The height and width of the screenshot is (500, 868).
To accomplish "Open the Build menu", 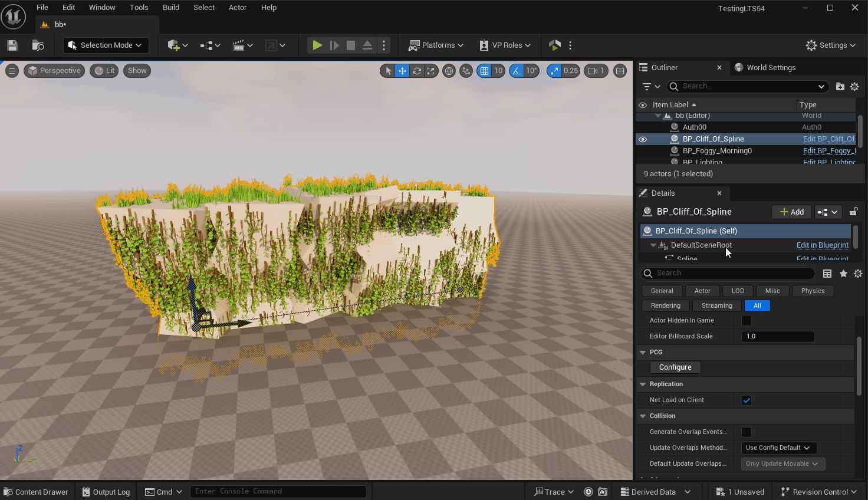I will coord(171,8).
